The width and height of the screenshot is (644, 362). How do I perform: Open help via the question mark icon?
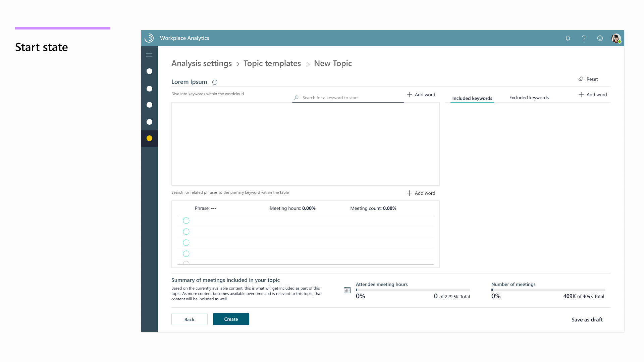click(584, 38)
